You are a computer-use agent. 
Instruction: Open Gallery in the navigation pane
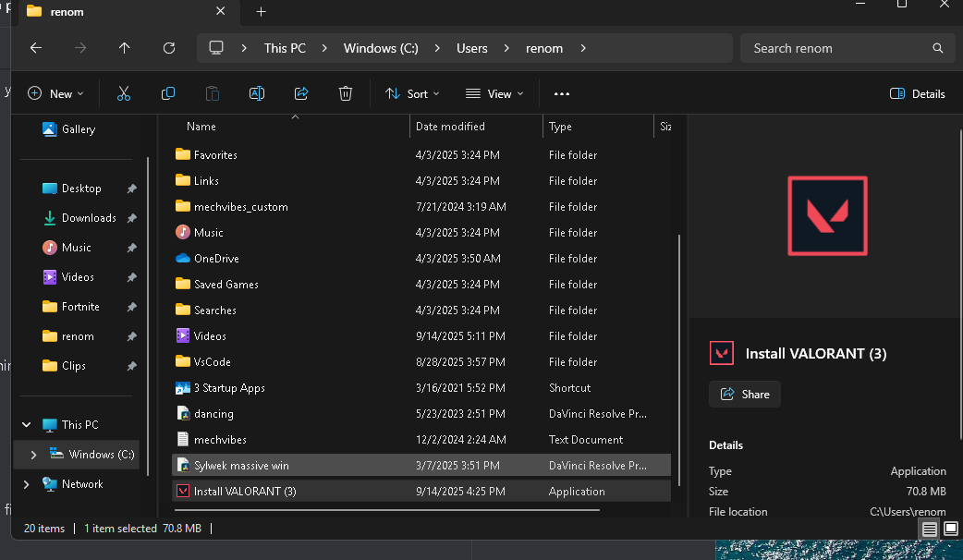coord(79,129)
